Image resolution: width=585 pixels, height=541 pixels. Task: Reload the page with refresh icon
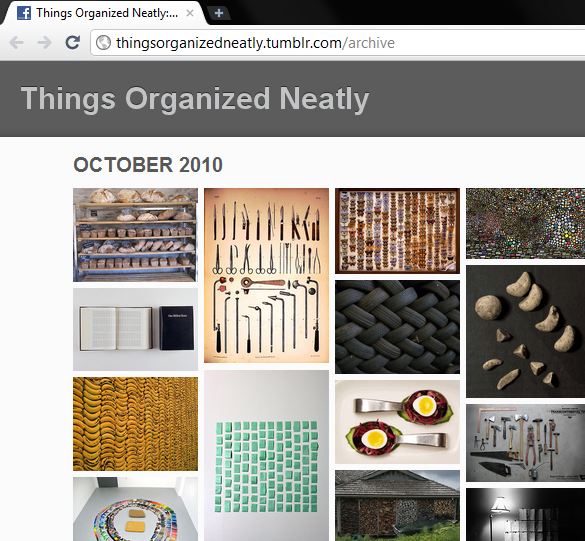[72, 43]
